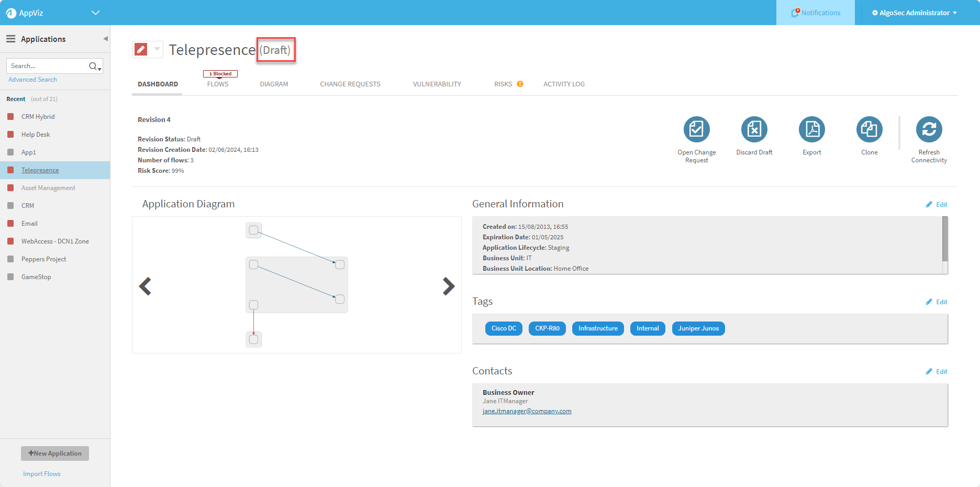980x487 pixels.
Task: Clone the Telepresence application
Action: [x=869, y=129]
